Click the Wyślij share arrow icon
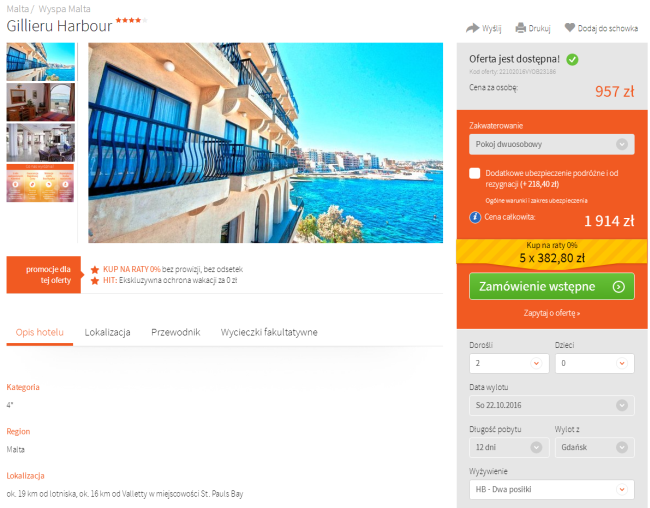The image size is (650, 508). point(473,28)
